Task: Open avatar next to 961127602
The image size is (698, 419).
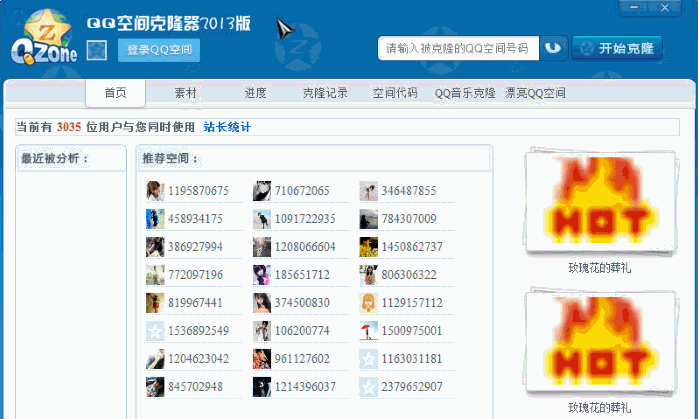Action: tap(262, 359)
